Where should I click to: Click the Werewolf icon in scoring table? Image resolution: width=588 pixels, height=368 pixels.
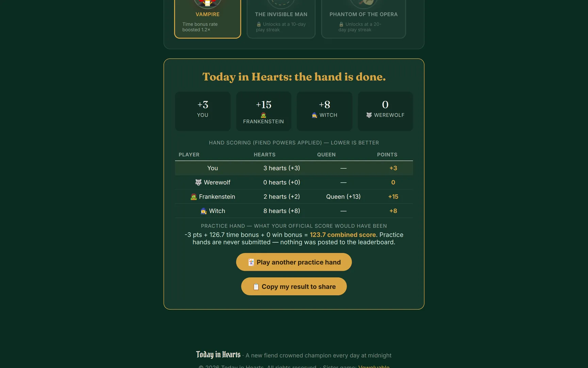198,182
